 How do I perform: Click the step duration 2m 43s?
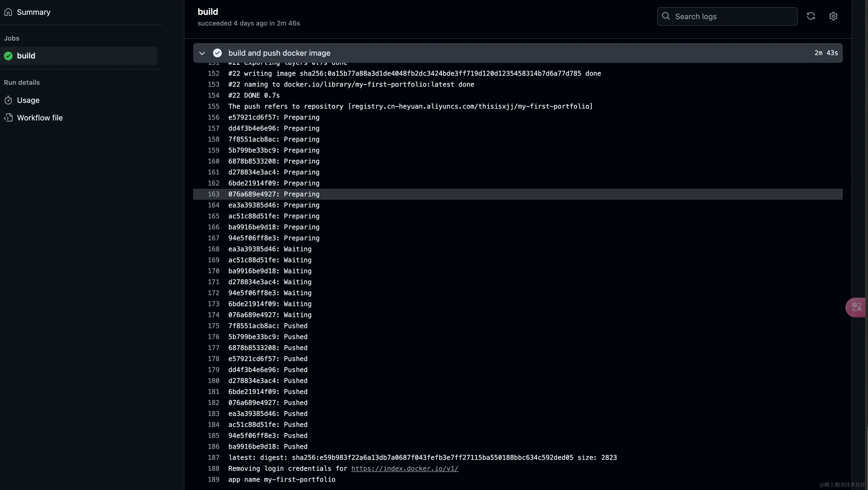click(826, 53)
